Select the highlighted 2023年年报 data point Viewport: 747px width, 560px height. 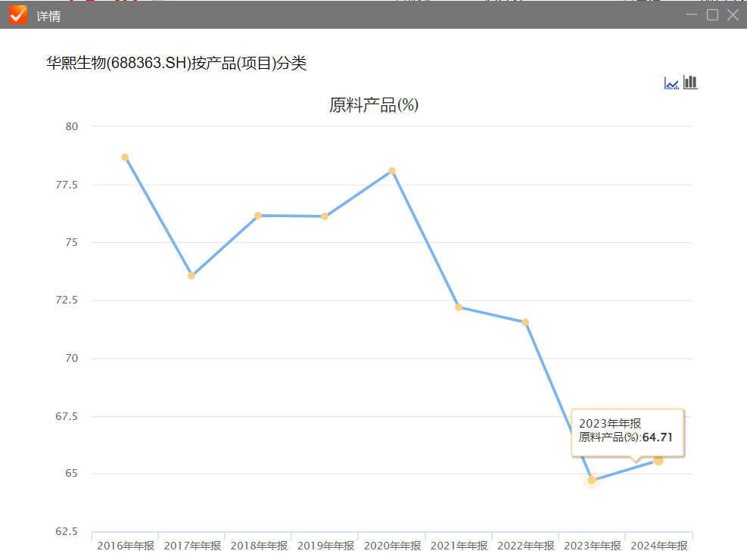[x=592, y=481]
